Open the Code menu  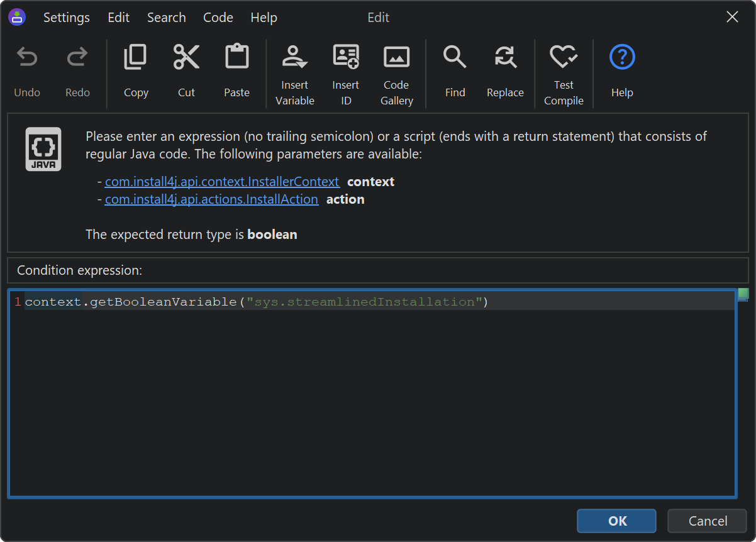pos(218,18)
